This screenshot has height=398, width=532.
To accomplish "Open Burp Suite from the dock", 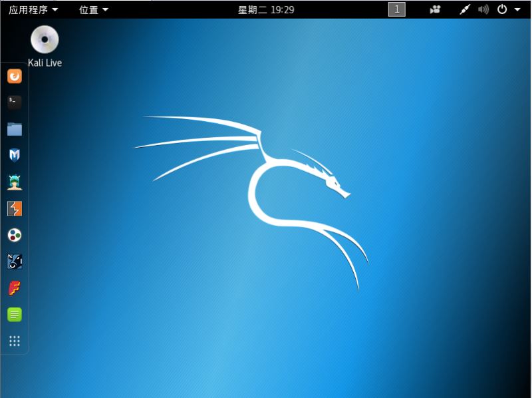I will (x=15, y=208).
